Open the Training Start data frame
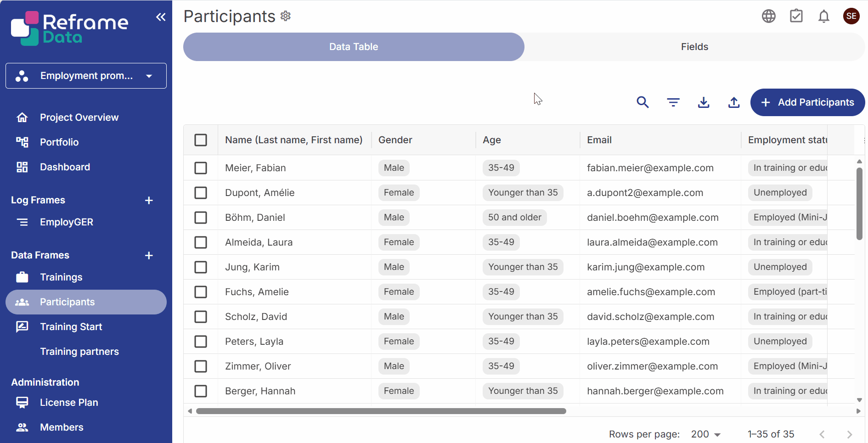The width and height of the screenshot is (868, 443). (x=71, y=327)
